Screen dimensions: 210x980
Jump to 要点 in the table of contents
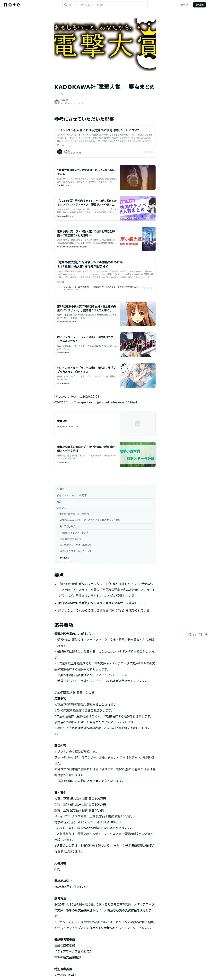click(x=59, y=502)
